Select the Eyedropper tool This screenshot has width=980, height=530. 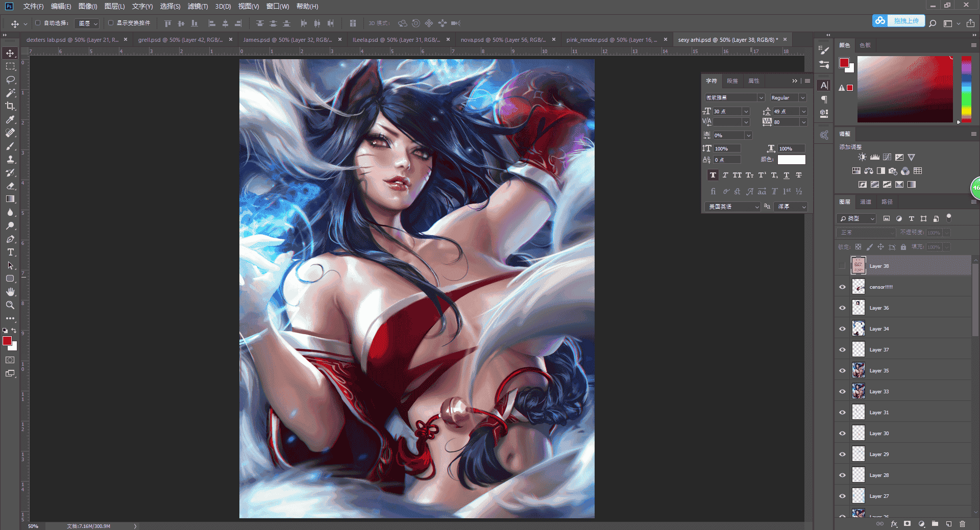pyautogui.click(x=10, y=119)
